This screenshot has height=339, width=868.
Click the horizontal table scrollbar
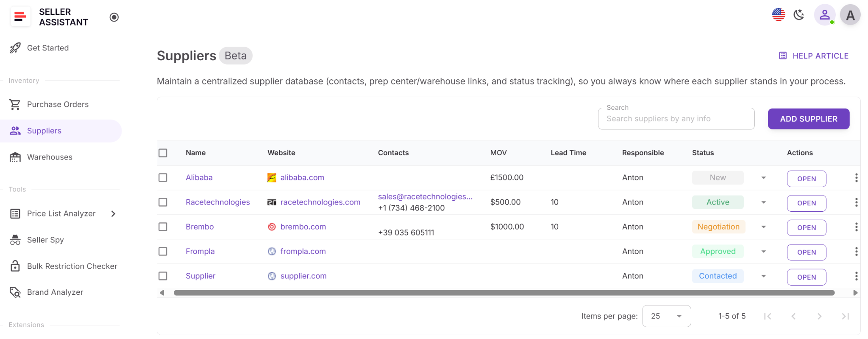coord(504,293)
